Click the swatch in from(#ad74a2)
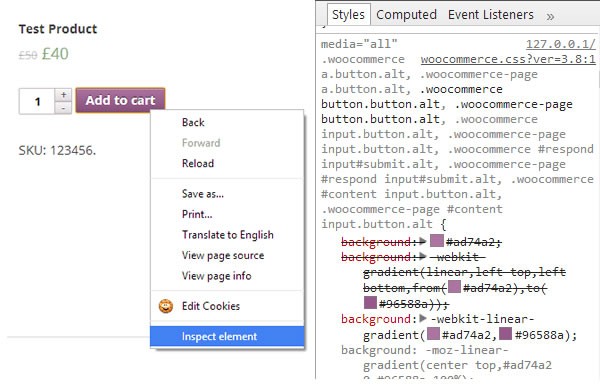 click(454, 287)
